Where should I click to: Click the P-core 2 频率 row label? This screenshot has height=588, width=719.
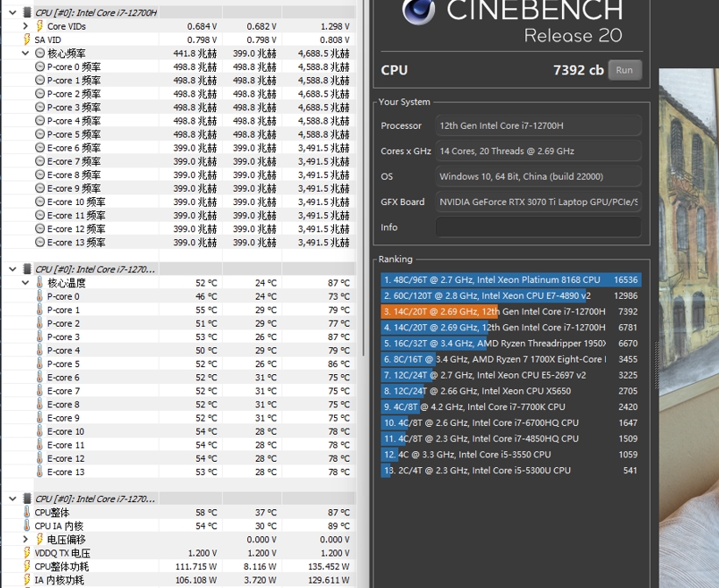coord(74,94)
